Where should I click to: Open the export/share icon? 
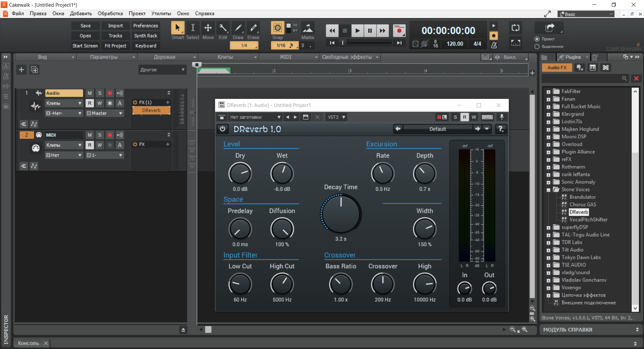(550, 28)
